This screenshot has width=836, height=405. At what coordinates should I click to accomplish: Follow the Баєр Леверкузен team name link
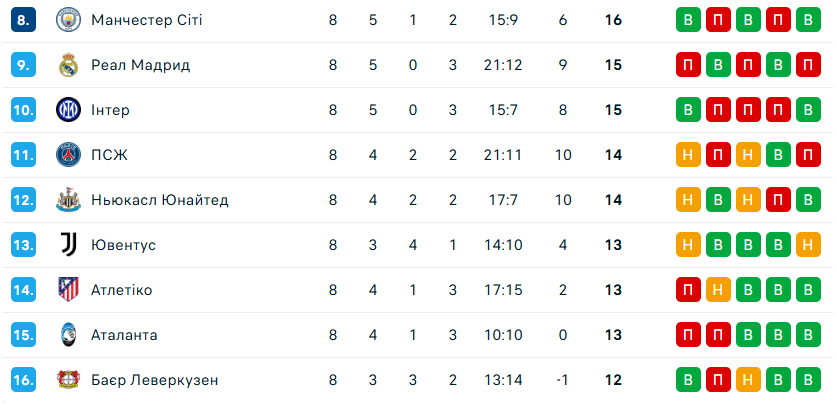(x=154, y=380)
